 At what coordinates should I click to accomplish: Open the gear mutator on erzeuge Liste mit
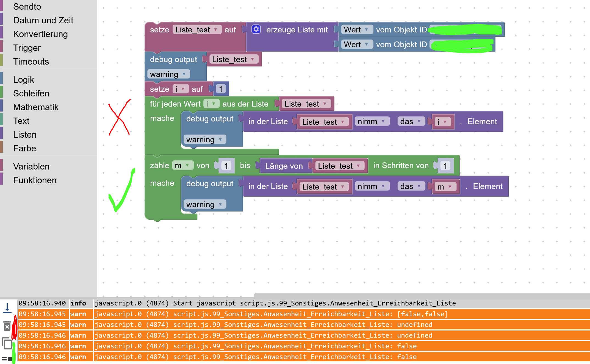coord(256,29)
